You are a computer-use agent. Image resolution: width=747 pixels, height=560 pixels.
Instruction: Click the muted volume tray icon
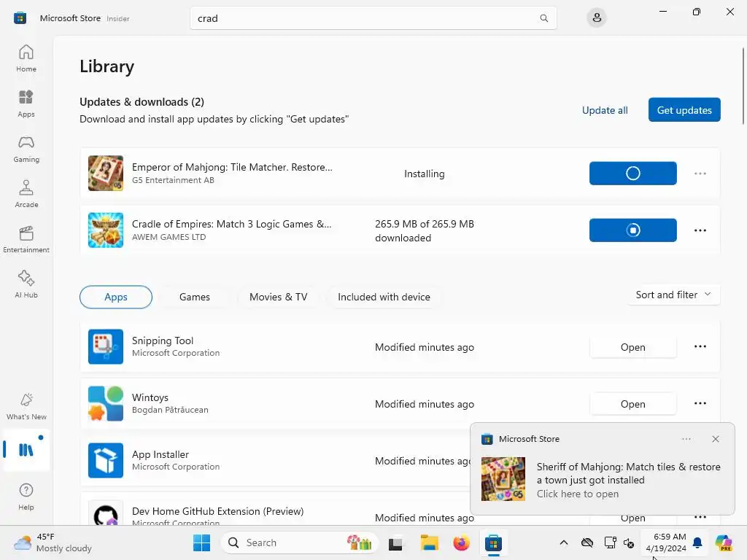(x=628, y=542)
